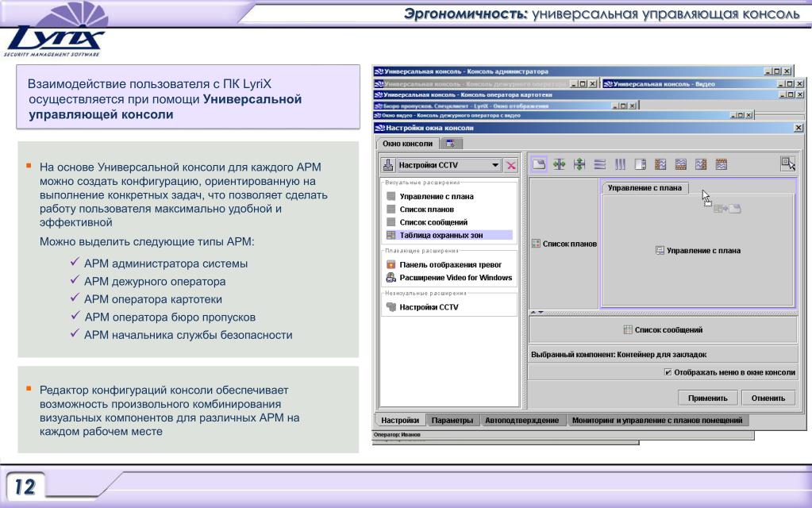Click the icon with brick wall on top
The height and width of the screenshot is (508, 812).
click(722, 164)
